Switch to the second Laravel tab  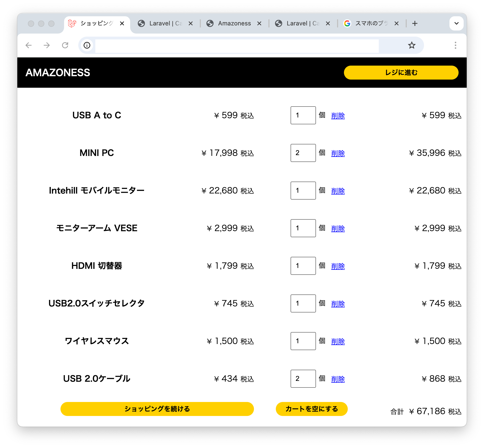click(x=302, y=23)
